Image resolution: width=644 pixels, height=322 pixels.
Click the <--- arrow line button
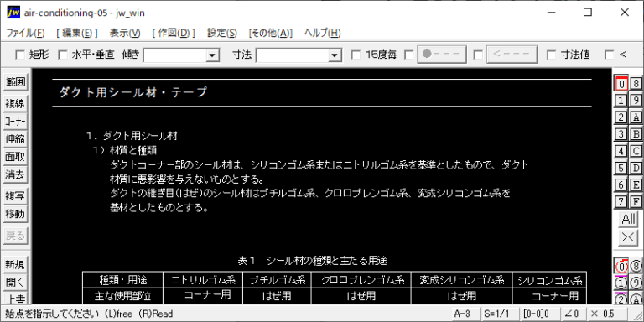(x=512, y=55)
